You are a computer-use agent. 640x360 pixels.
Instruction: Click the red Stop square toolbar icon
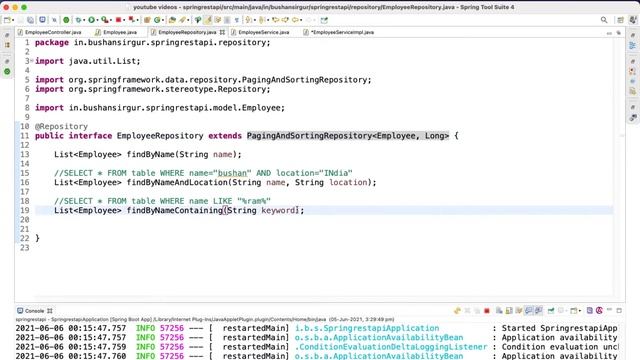coord(118,20)
